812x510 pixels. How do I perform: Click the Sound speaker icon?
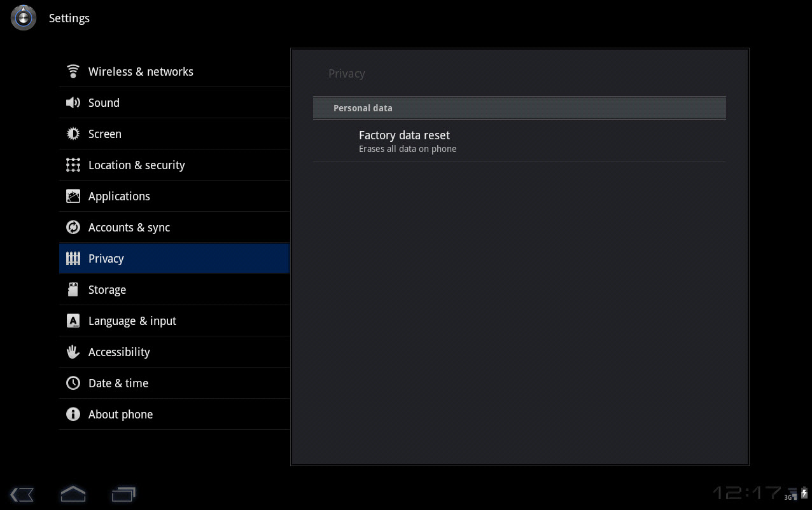pos(73,102)
